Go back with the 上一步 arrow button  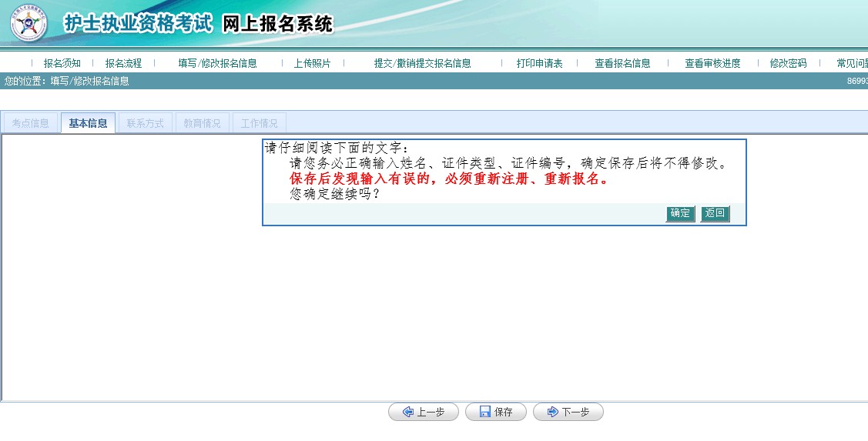[x=423, y=412]
